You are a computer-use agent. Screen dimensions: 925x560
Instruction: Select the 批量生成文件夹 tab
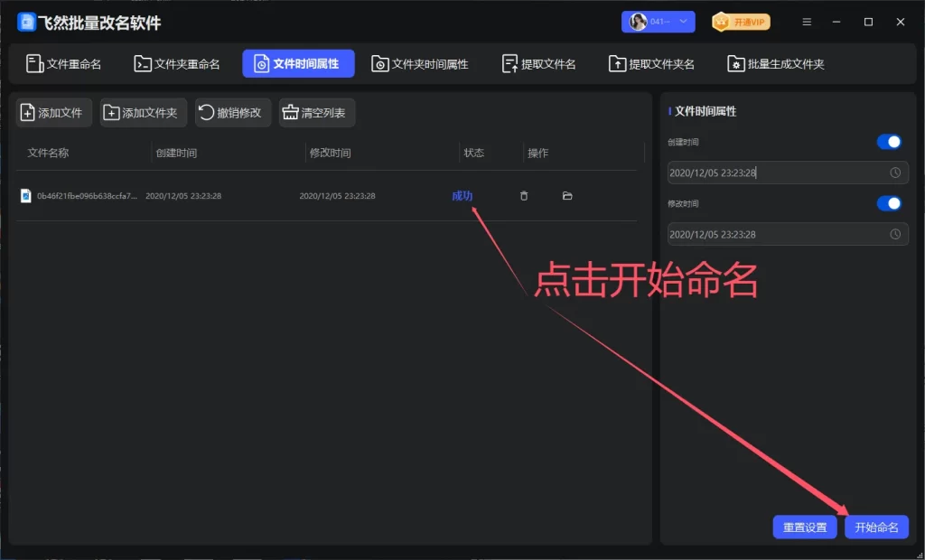coord(776,64)
